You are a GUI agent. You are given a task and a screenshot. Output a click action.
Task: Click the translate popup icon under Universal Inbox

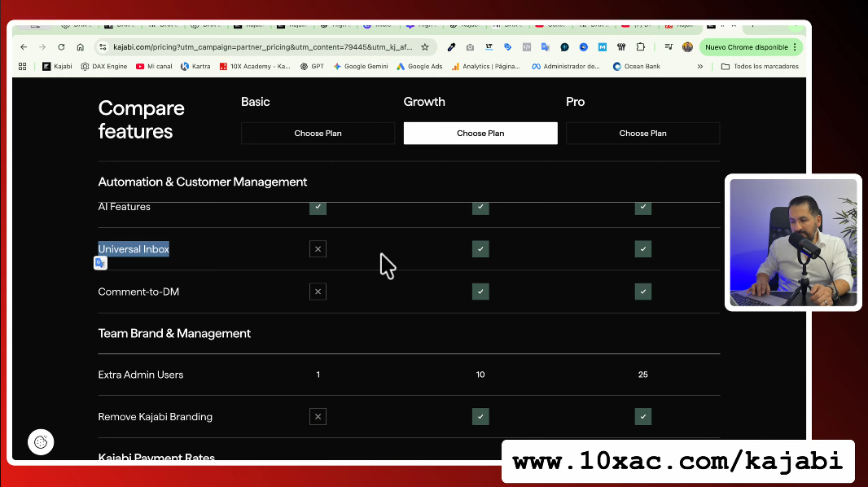pyautogui.click(x=100, y=263)
